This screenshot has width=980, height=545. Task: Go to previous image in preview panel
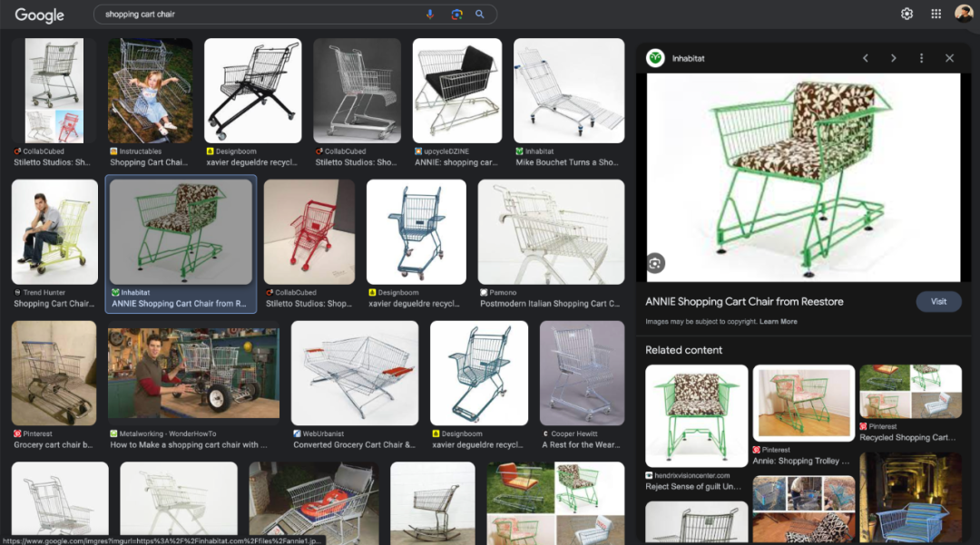[866, 58]
